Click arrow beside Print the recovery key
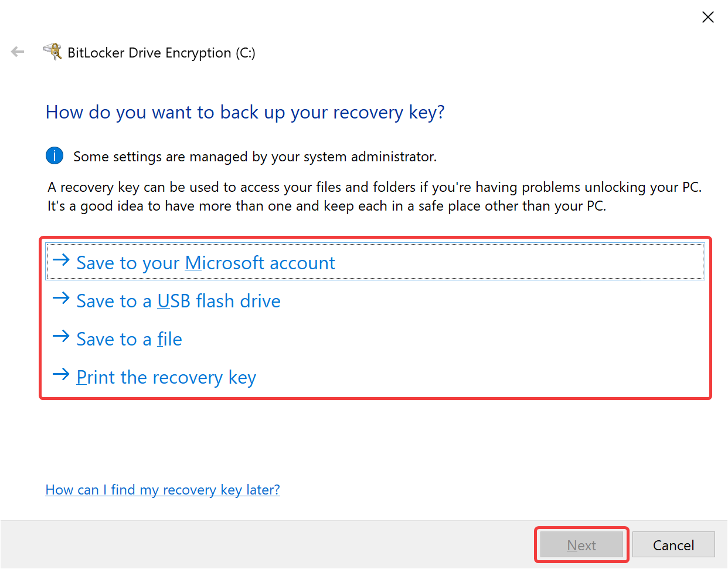This screenshot has height=569, width=728. point(61,374)
